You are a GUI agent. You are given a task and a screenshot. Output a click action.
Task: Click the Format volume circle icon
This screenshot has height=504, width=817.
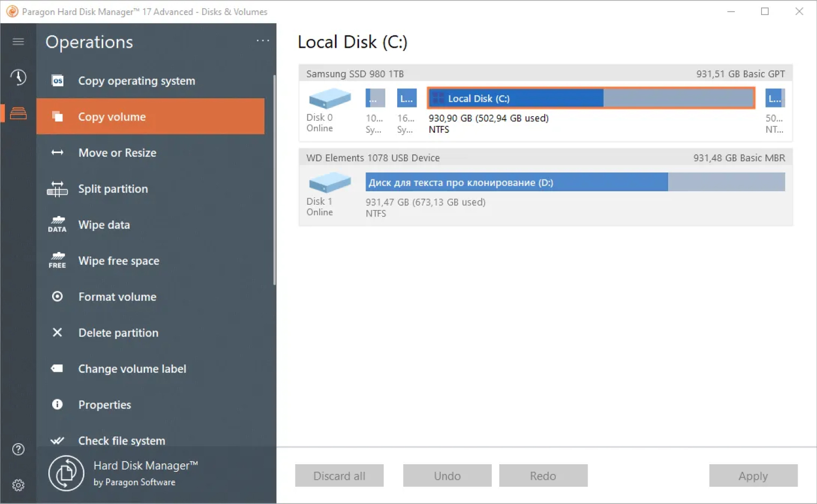tap(58, 297)
